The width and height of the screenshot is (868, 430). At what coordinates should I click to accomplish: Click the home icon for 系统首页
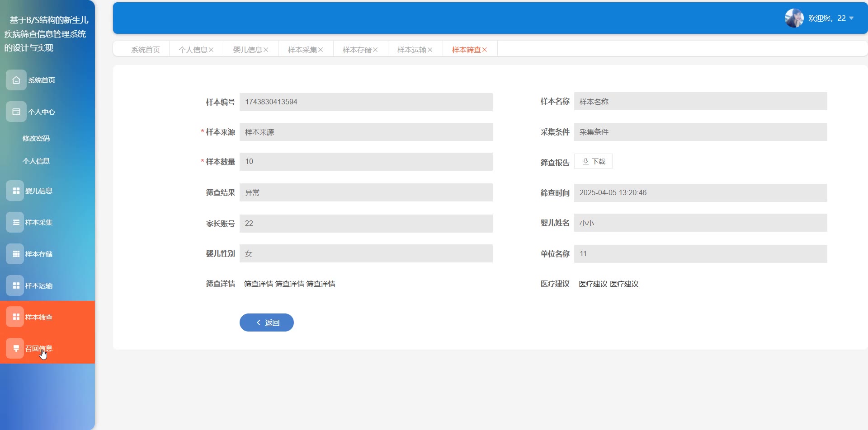pyautogui.click(x=16, y=80)
